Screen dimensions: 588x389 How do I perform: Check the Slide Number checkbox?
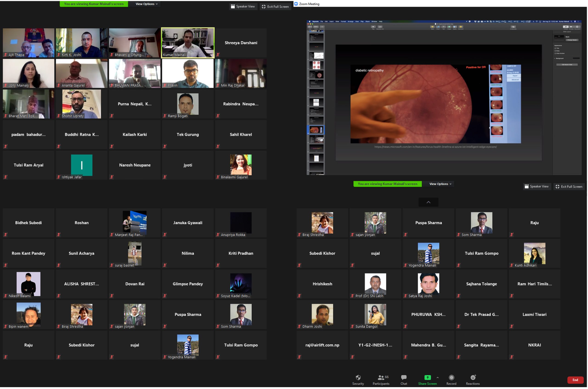pos(555,53)
